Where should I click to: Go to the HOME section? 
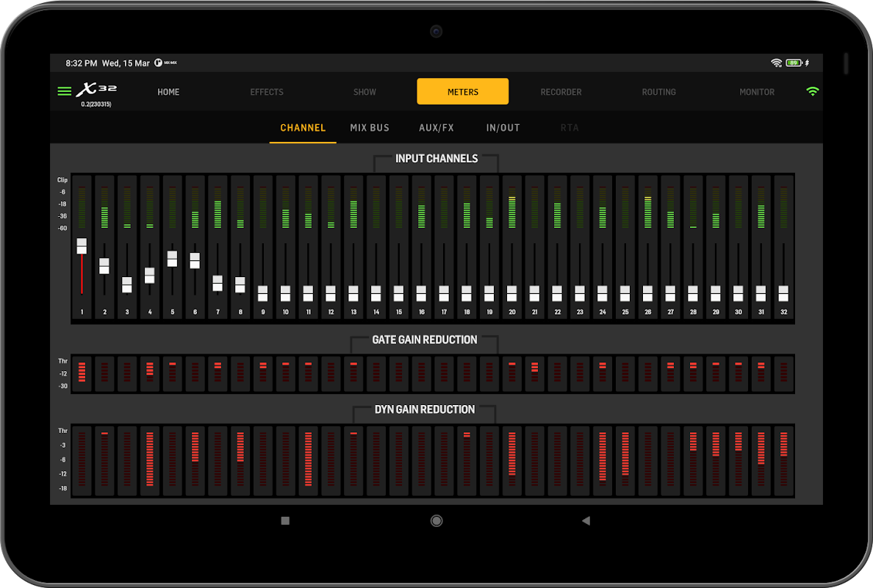(x=168, y=92)
